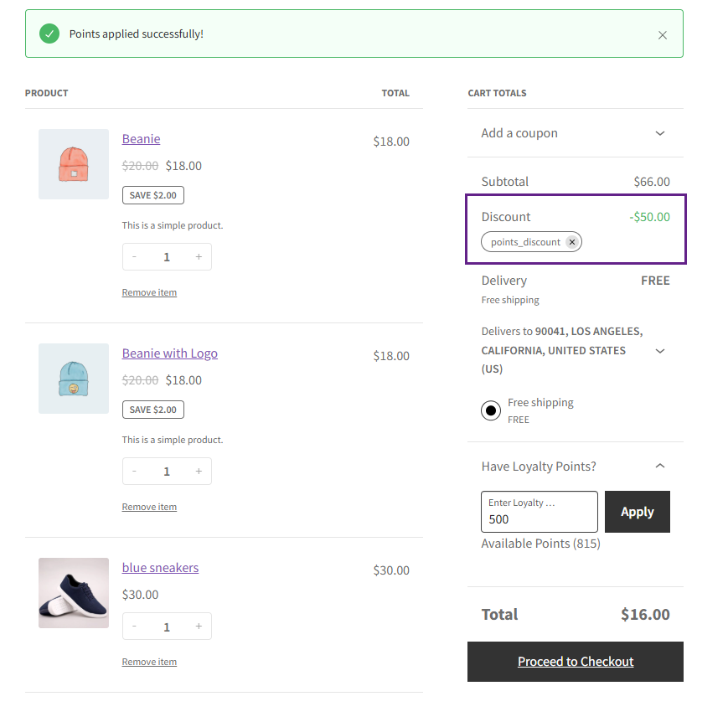Click the blue sneakers product thumbnail
Screen dimensions: 728x722
click(x=74, y=593)
